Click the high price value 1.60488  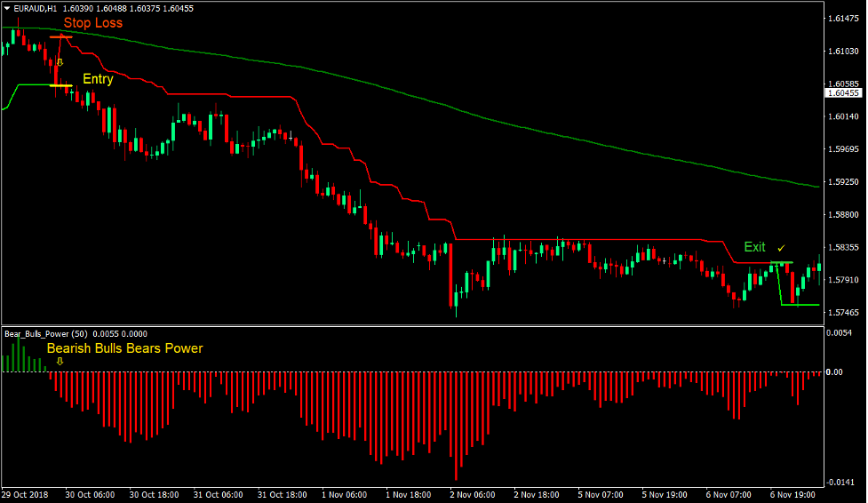click(x=112, y=8)
